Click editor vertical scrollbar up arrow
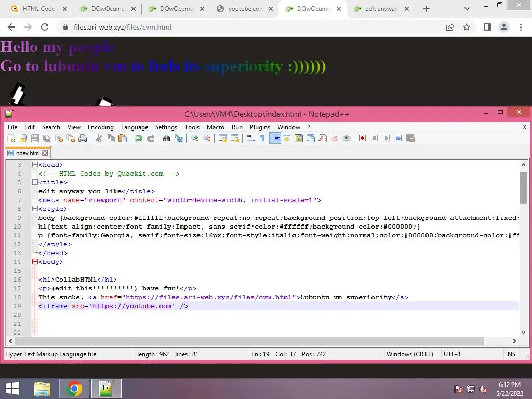The height and width of the screenshot is (399, 532). [523, 165]
